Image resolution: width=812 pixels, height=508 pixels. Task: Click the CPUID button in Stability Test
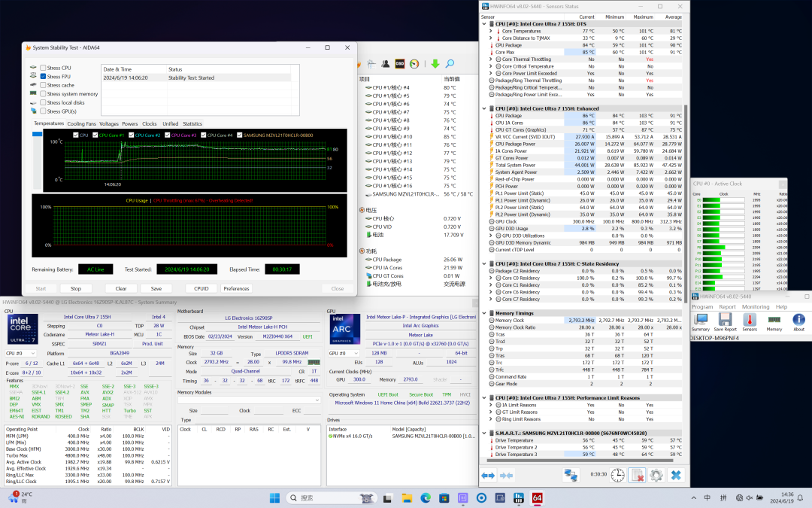click(x=201, y=289)
